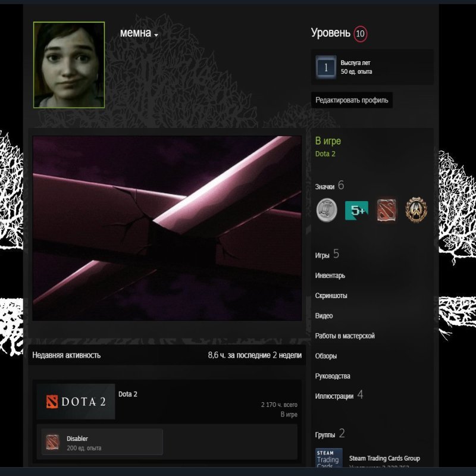The height and width of the screenshot is (476, 476).
Task: Click the Dota 2 game logo banner
Action: [76, 402]
